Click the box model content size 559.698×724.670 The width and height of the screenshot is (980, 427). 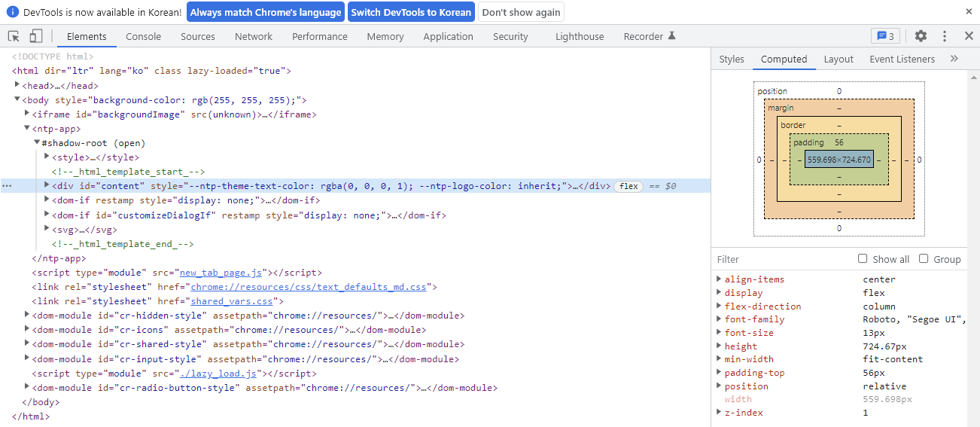[x=838, y=160]
